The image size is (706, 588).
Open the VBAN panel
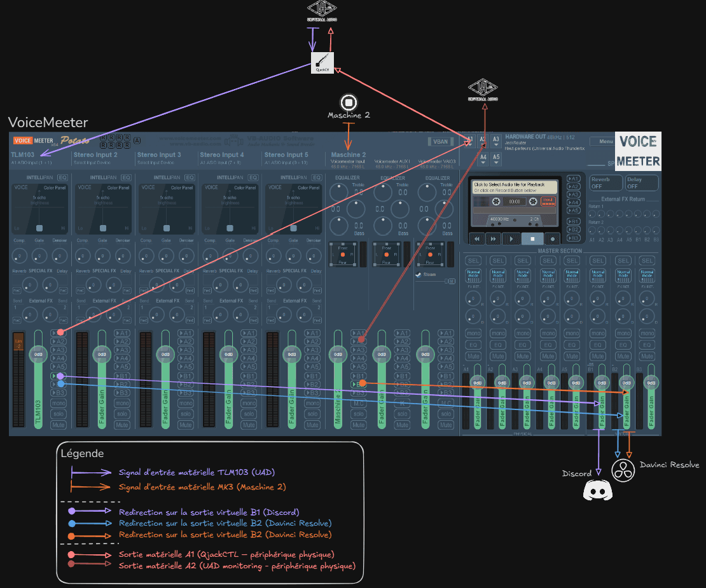pos(440,142)
